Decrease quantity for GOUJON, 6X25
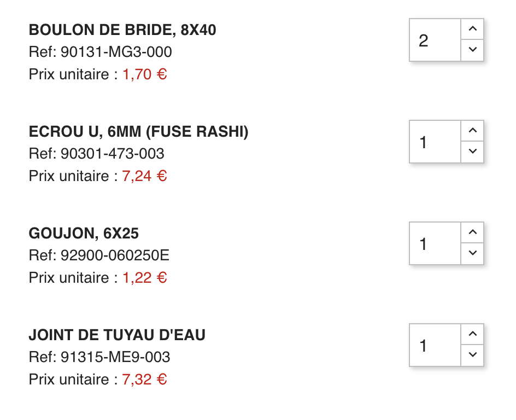The height and width of the screenshot is (420, 516). [x=473, y=253]
